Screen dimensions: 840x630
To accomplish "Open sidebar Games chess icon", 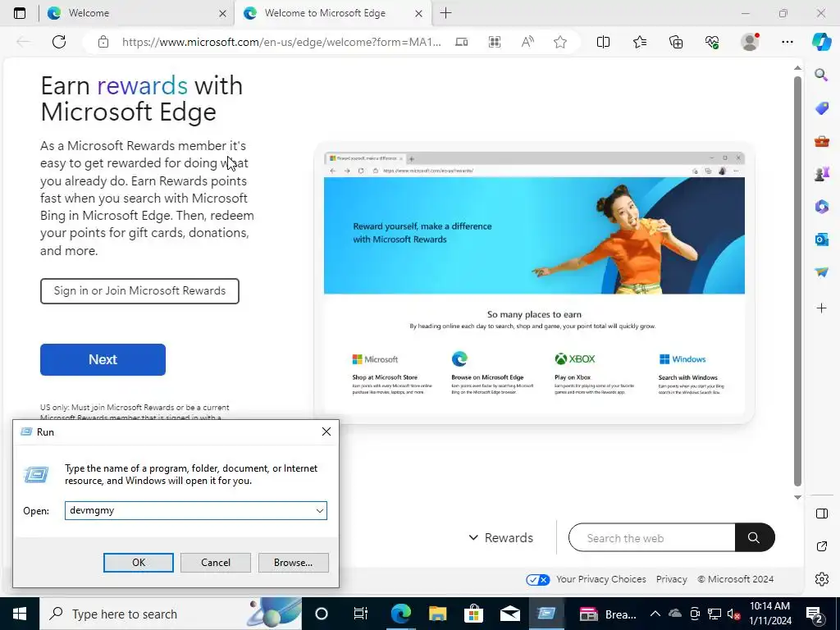I will [821, 174].
